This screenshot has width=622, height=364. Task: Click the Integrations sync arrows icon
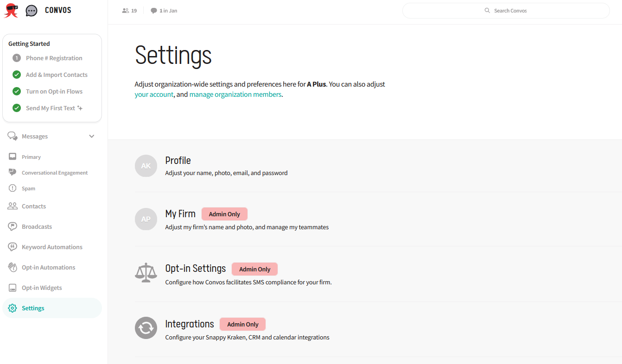click(x=146, y=328)
